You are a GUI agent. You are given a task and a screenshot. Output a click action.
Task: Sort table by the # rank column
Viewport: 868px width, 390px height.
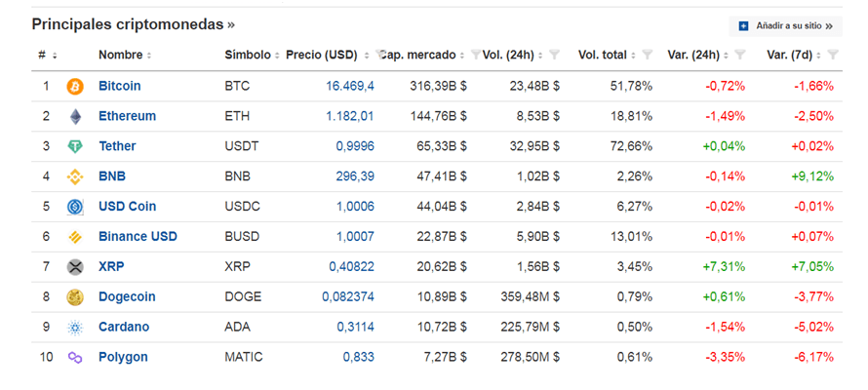coord(48,55)
